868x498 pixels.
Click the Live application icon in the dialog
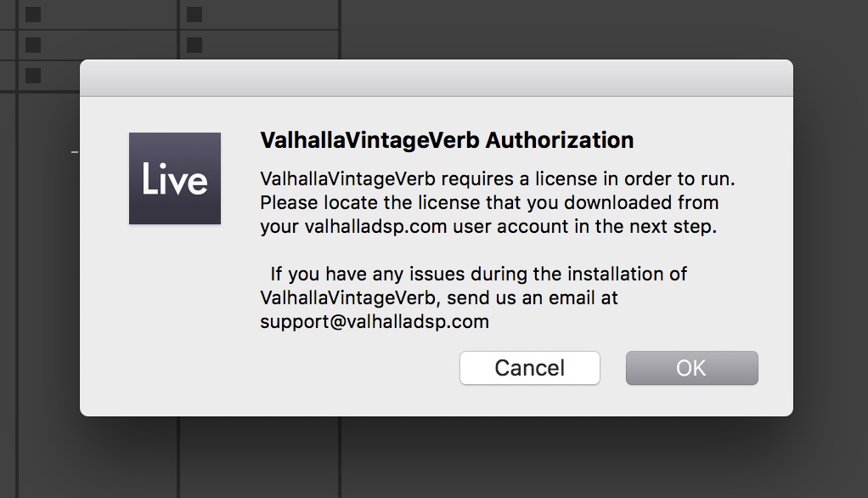point(175,178)
